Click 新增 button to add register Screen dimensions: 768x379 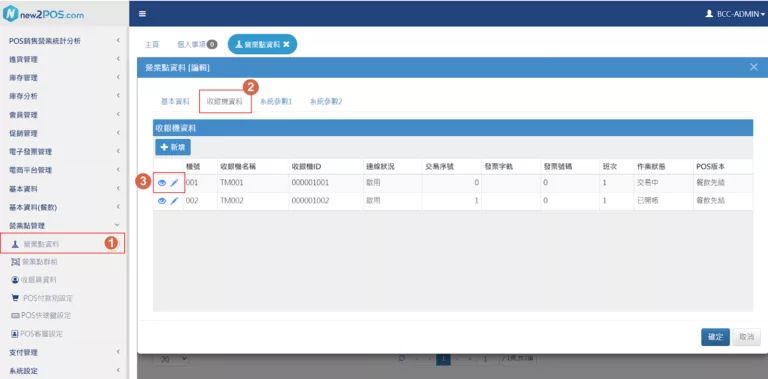[173, 147]
